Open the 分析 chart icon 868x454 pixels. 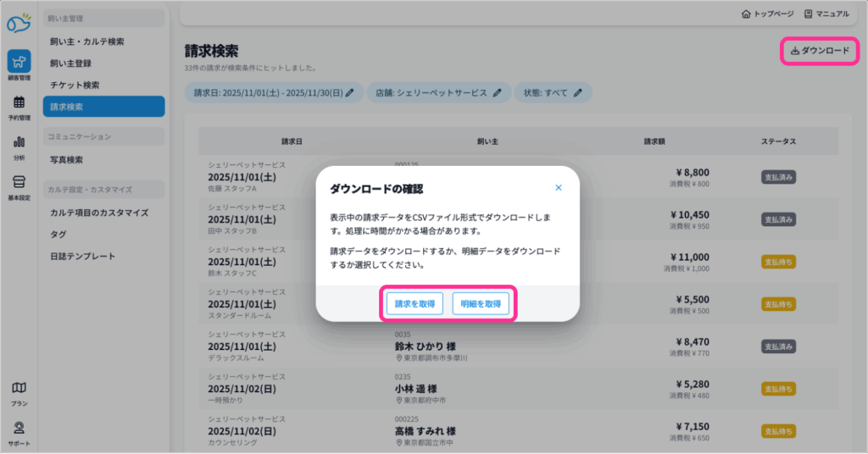tap(19, 142)
